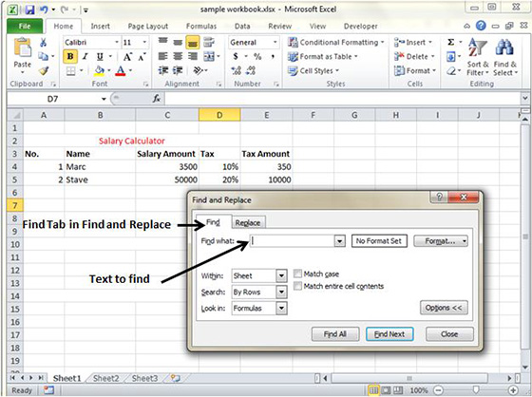This screenshot has height=397, width=532.
Task: Click the Find Next button
Action: [x=389, y=334]
